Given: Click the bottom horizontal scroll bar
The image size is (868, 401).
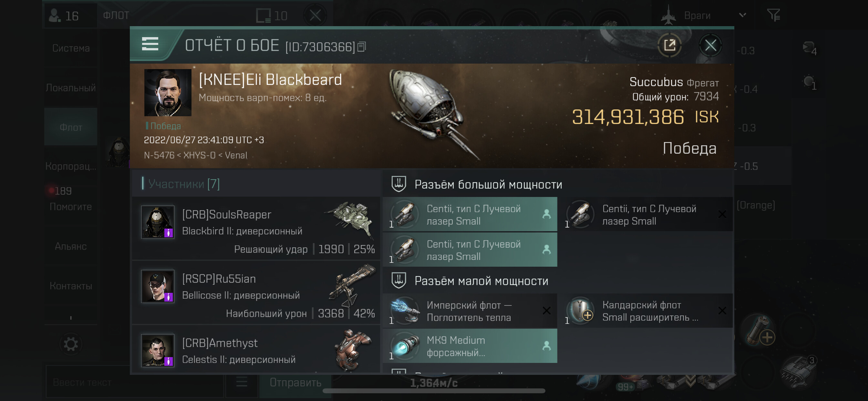Looking at the screenshot, I should pyautogui.click(x=434, y=391).
